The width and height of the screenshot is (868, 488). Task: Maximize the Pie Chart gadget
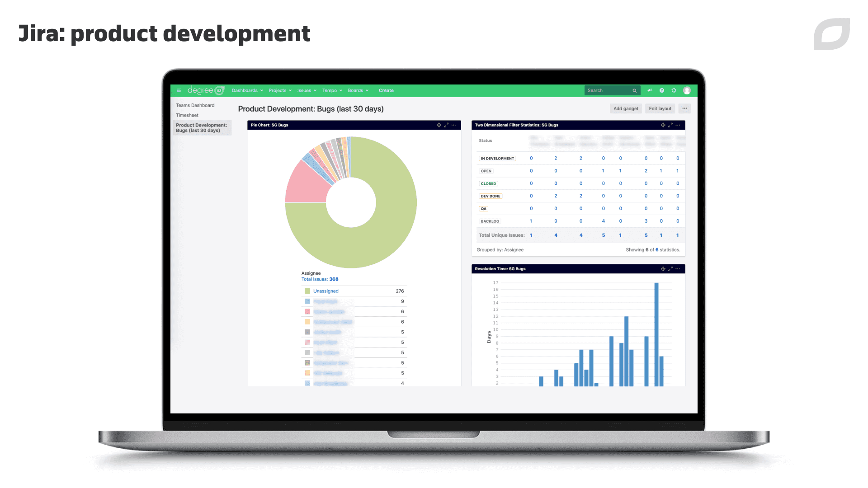click(446, 125)
